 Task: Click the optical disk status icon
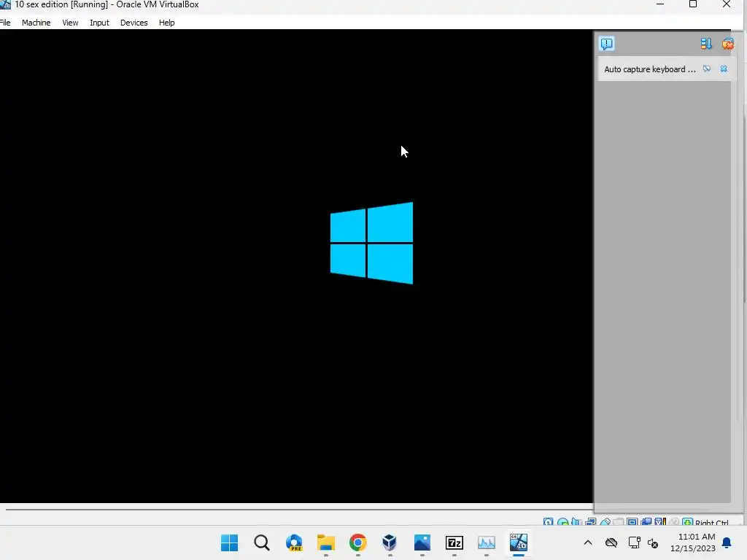coord(562,522)
